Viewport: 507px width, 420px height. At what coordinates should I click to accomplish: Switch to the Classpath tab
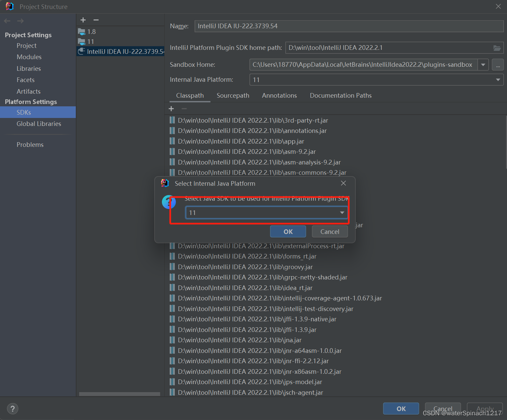[190, 95]
